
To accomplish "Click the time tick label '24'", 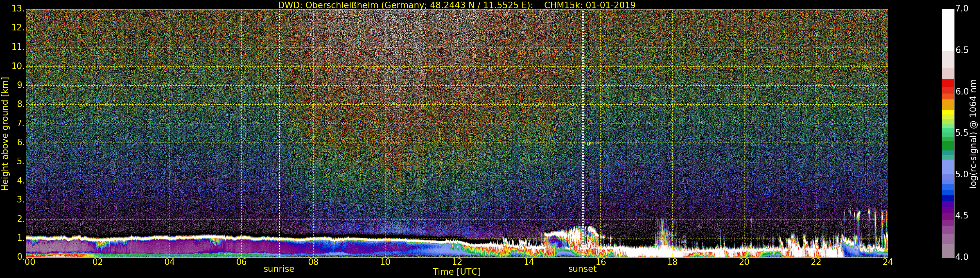I will point(888,262).
